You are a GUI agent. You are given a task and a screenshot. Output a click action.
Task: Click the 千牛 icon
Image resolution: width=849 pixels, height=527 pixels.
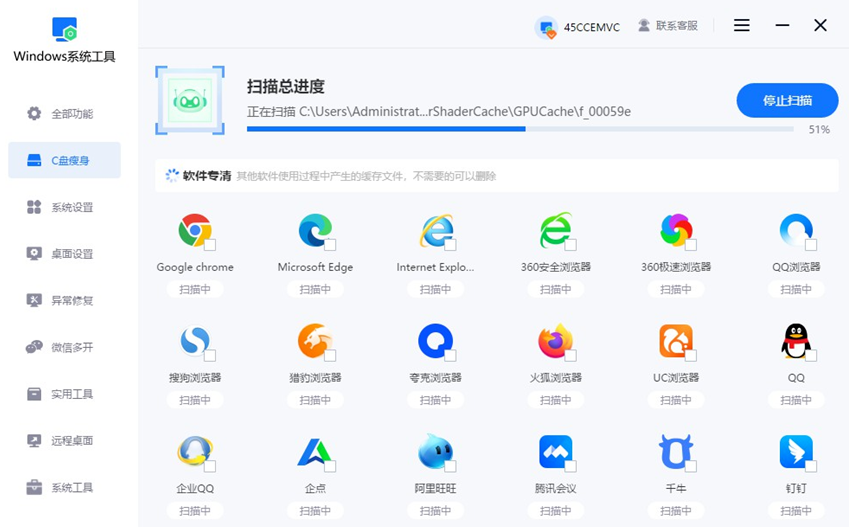pos(676,452)
